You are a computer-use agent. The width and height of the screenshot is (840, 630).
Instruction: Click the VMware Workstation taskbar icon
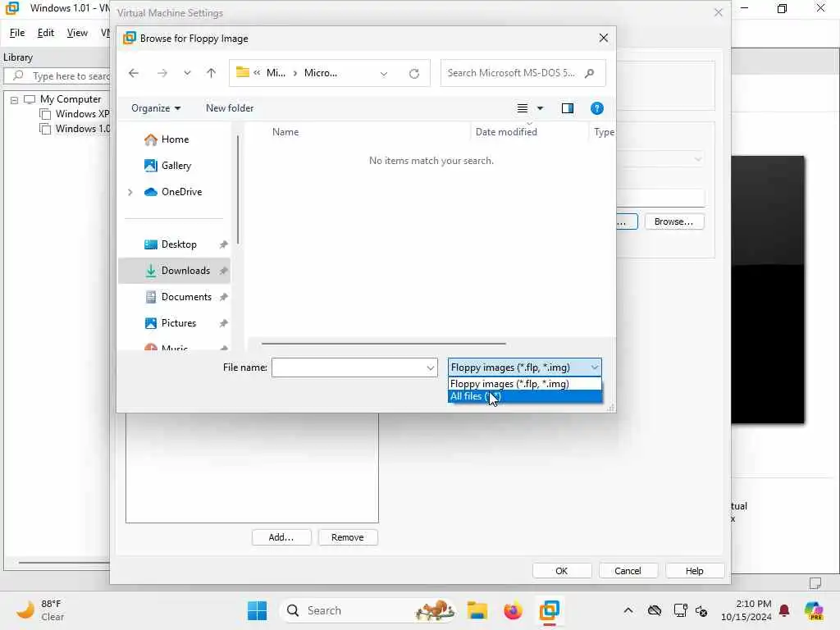(x=550, y=610)
